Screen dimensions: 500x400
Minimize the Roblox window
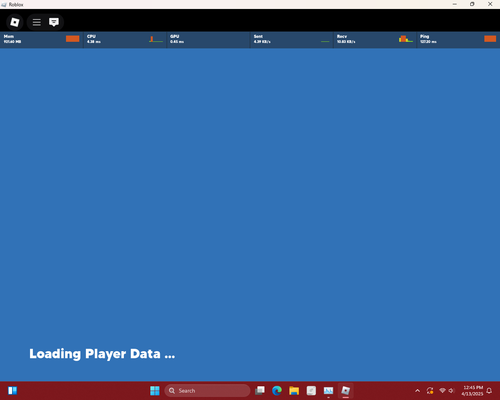[x=455, y=4]
